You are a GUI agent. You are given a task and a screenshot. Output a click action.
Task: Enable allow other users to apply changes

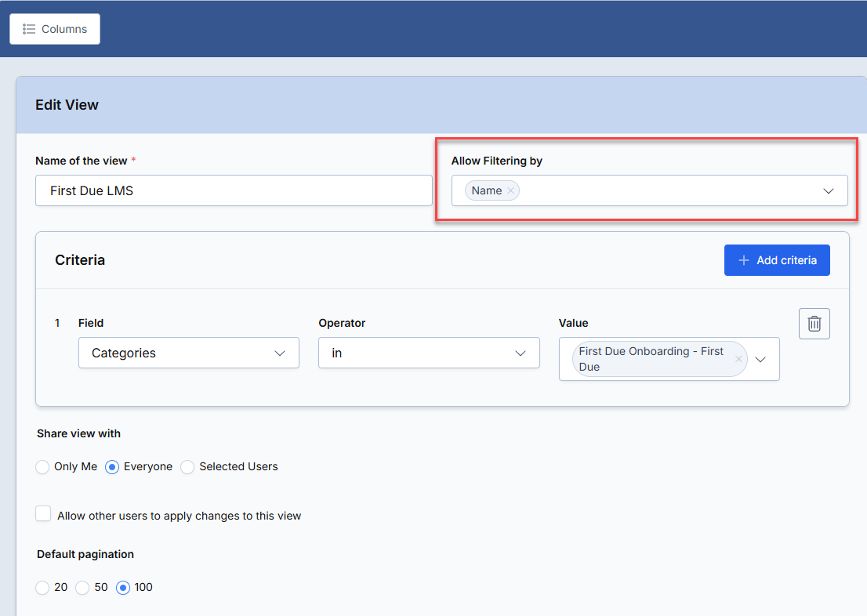(x=43, y=513)
